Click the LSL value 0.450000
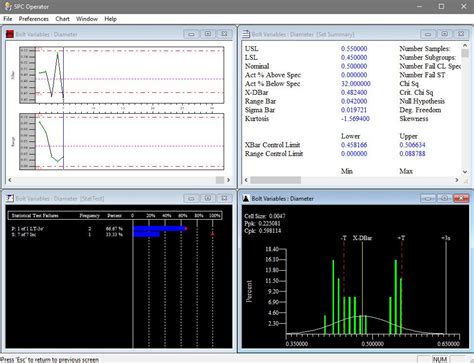Screen dimensions: 474x363 coord(354,57)
